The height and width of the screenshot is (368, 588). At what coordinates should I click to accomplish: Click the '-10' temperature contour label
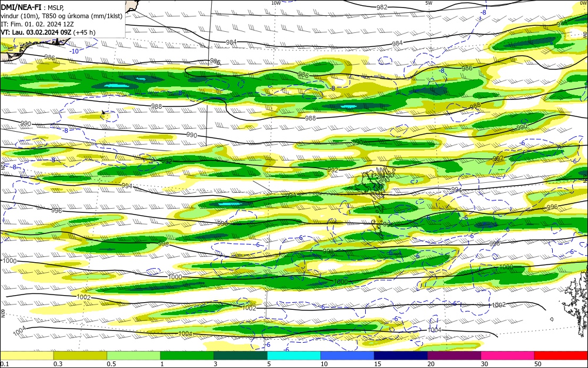[x=74, y=51]
